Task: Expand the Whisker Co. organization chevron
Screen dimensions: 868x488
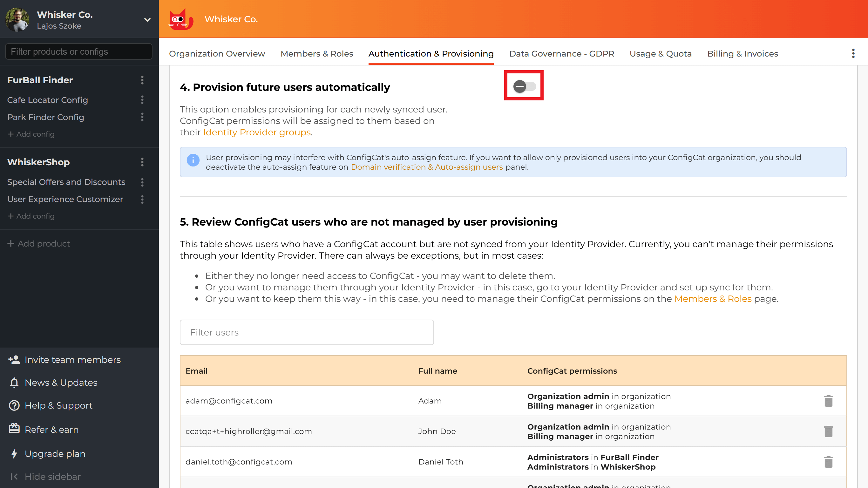Action: point(147,20)
